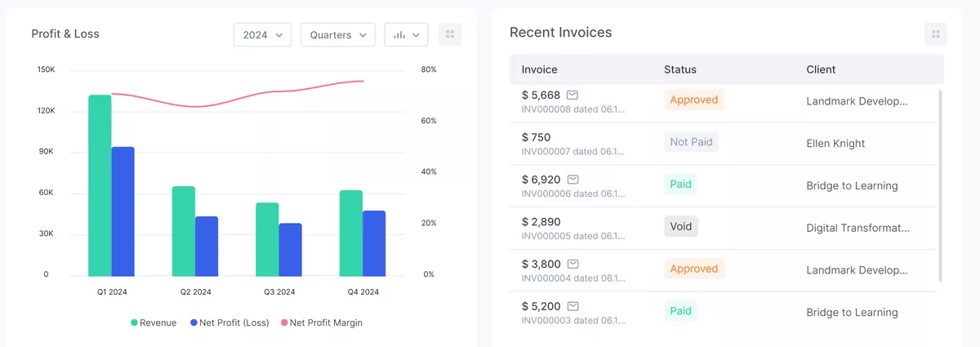Screen dimensions: 980x347
Task: Click the Recent Invoices list scrollbar
Action: pos(941,186)
